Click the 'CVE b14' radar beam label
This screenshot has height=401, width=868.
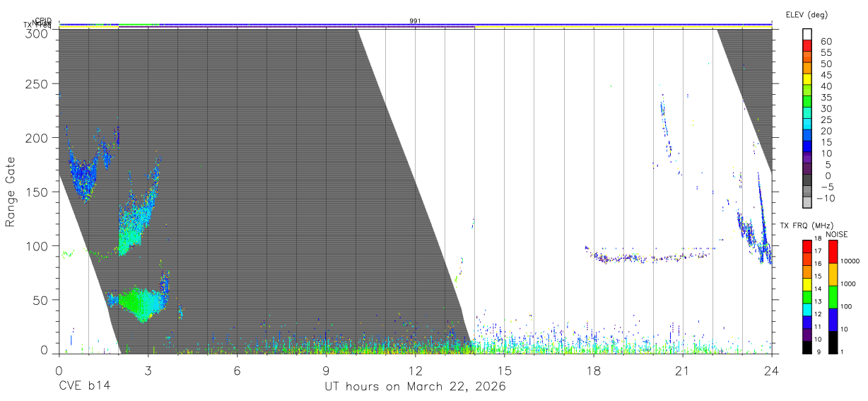[x=83, y=386]
